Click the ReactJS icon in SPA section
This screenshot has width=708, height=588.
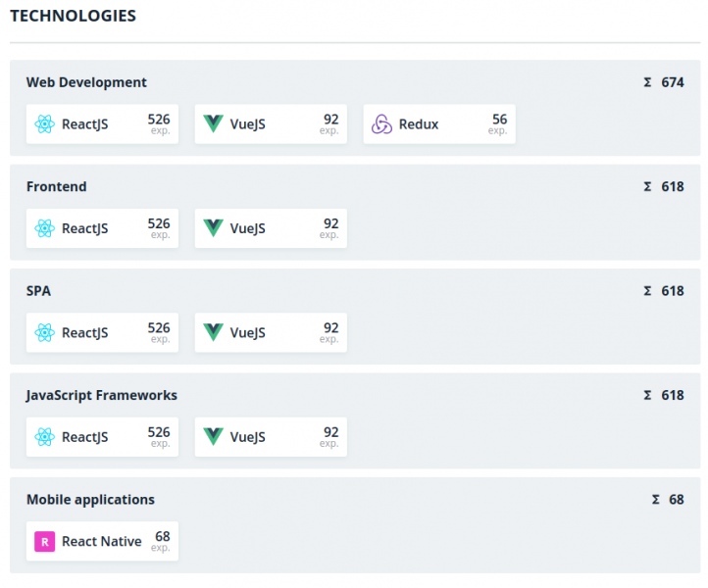click(x=45, y=332)
